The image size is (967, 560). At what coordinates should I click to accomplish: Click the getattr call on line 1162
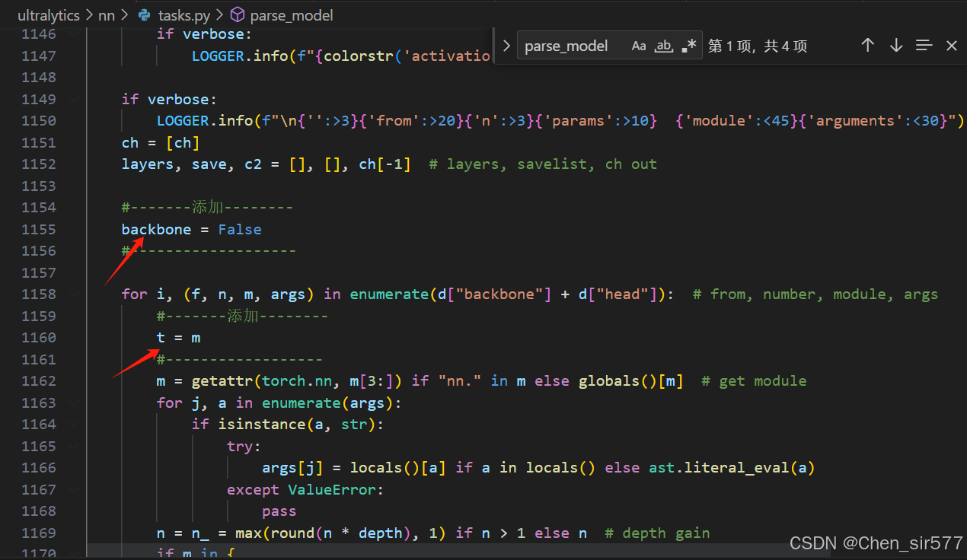227,380
